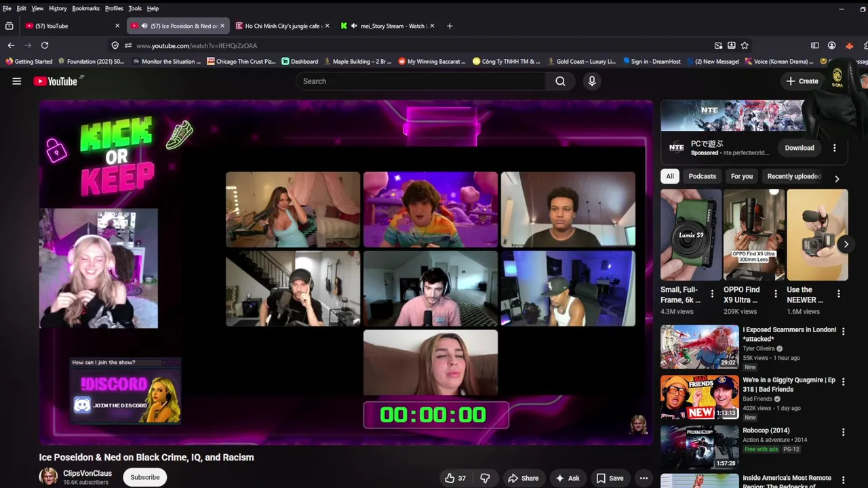Open options for the Small, Full-Frame short
The image size is (868, 488).
[x=712, y=293]
